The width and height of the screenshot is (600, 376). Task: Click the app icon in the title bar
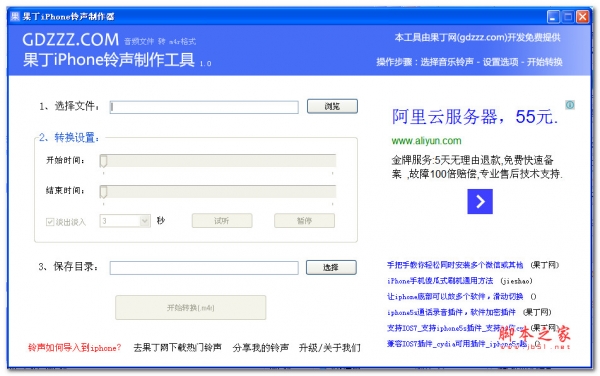pos(15,16)
